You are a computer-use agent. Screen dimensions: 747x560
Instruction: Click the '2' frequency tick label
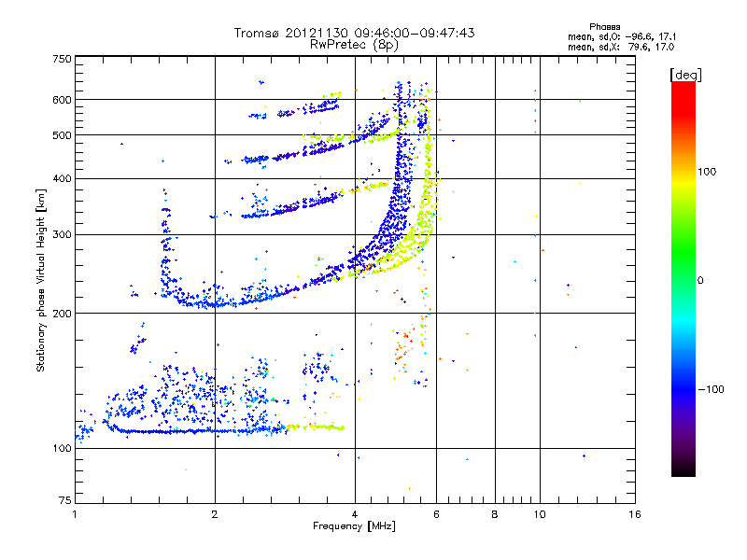point(215,514)
